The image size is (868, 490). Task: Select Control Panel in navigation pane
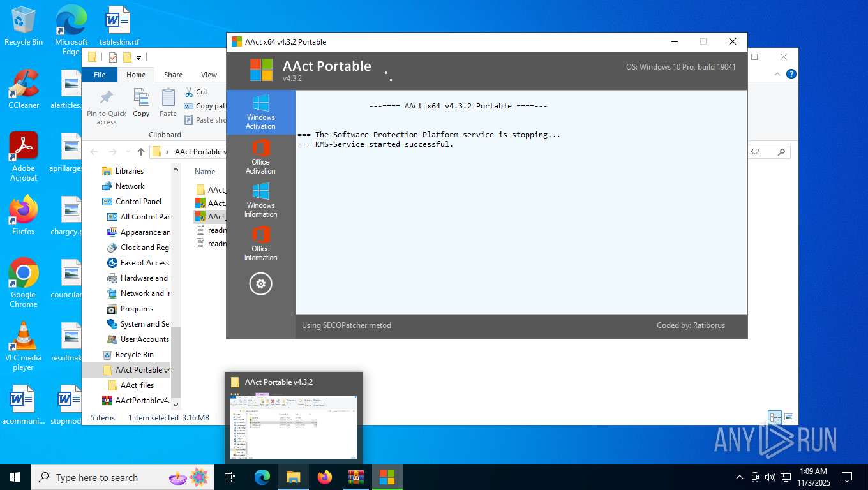click(x=138, y=202)
